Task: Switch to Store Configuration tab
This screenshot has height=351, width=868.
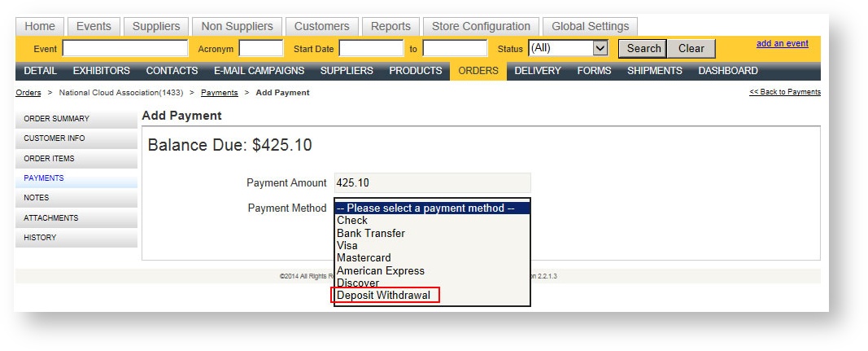Action: pos(481,26)
